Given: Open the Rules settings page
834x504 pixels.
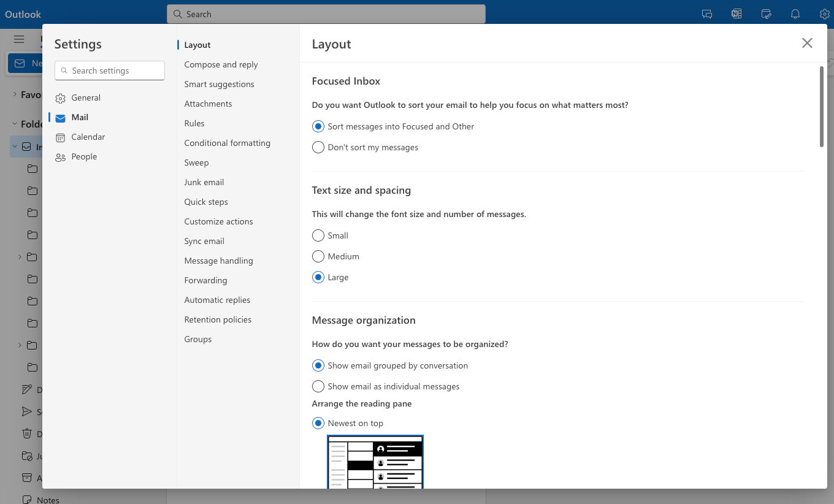Looking at the screenshot, I should click(194, 123).
